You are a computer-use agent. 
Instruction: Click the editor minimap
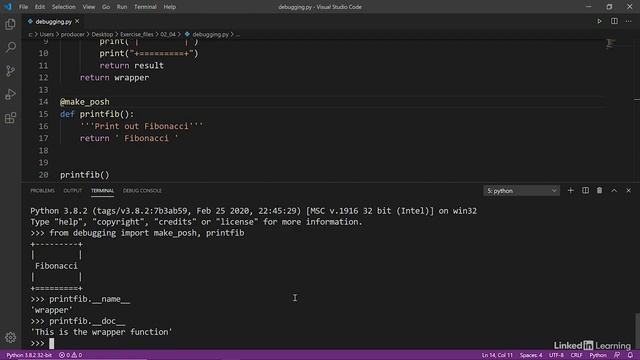click(611, 43)
